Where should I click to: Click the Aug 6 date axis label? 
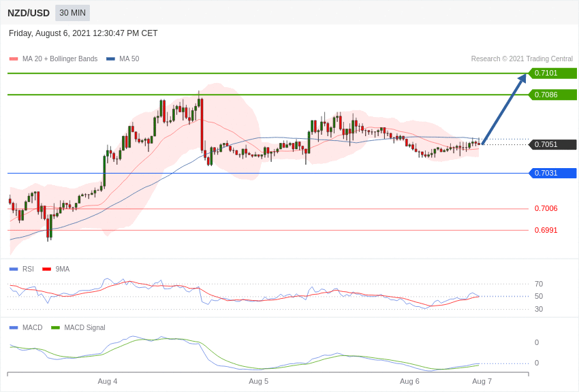tap(409, 381)
